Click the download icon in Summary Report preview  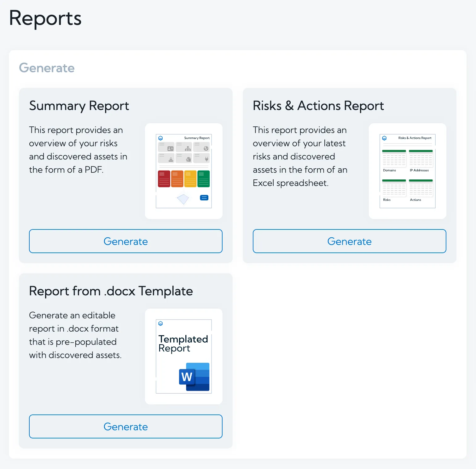171,159
